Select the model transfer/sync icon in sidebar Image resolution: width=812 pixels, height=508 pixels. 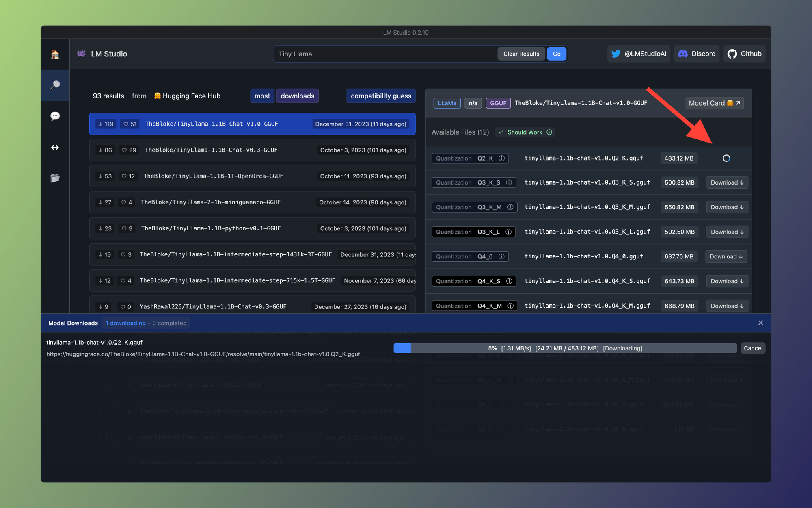56,148
